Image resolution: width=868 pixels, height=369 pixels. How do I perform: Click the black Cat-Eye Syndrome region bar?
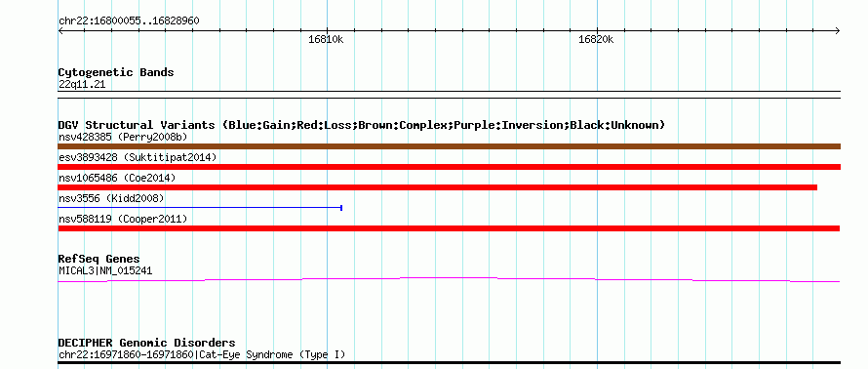click(x=449, y=363)
